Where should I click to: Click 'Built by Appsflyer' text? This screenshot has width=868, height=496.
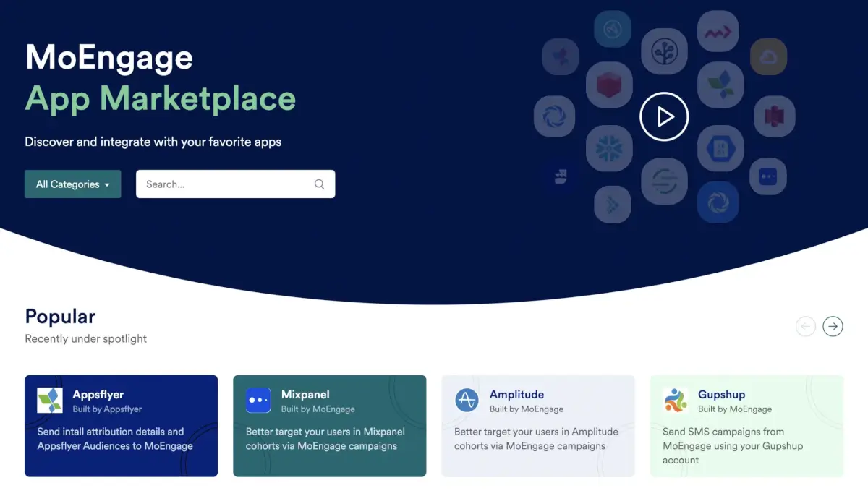(x=107, y=409)
